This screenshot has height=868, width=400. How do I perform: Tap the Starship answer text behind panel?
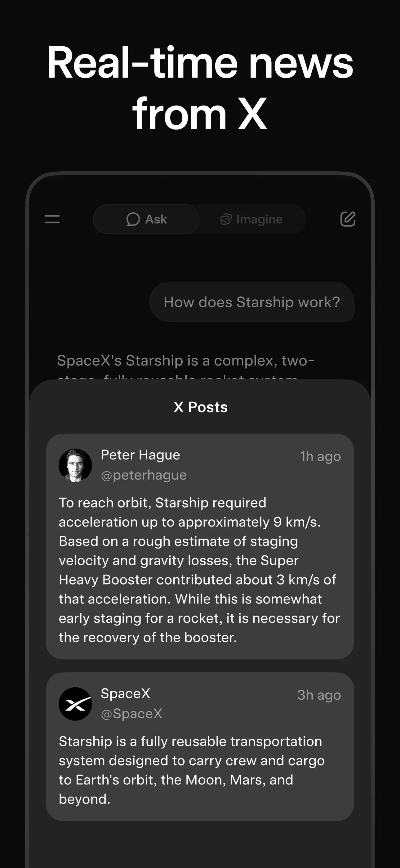pos(185,361)
